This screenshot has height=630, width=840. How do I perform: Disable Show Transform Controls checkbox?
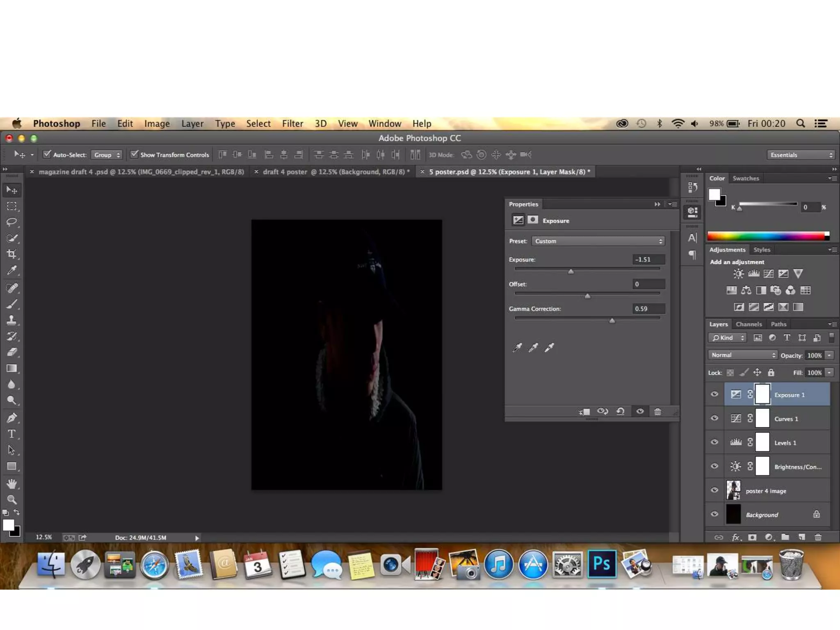pos(134,154)
